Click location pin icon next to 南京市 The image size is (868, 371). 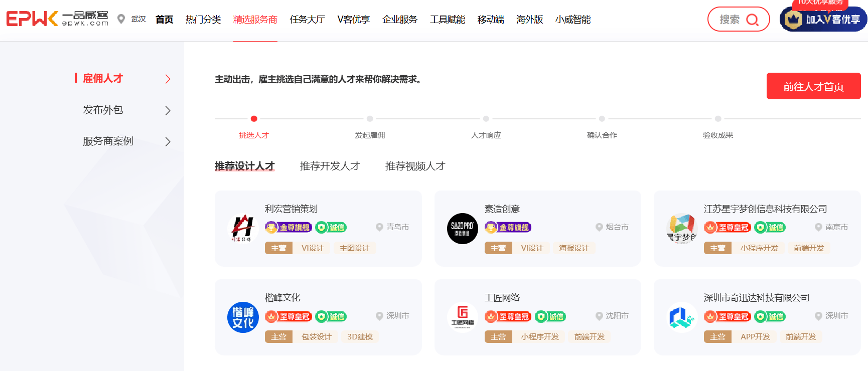[x=819, y=227]
